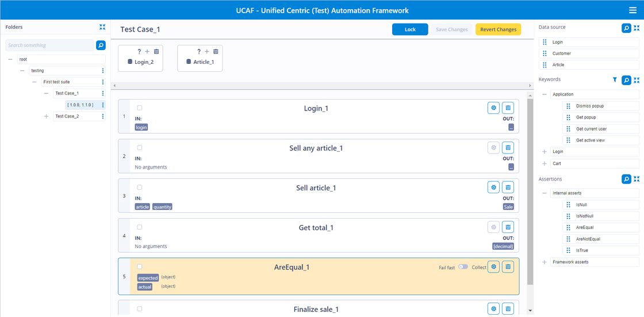
Task: Delete the Sell article_1 step
Action: click(508, 188)
